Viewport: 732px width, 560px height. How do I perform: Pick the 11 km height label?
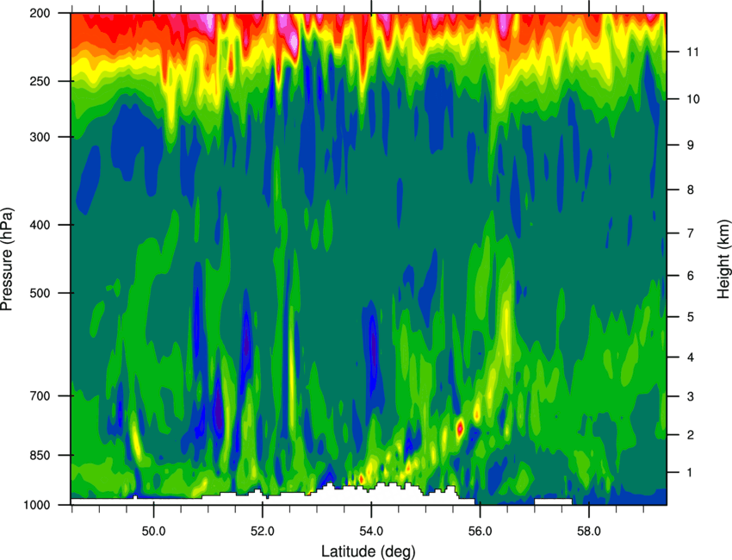[692, 52]
